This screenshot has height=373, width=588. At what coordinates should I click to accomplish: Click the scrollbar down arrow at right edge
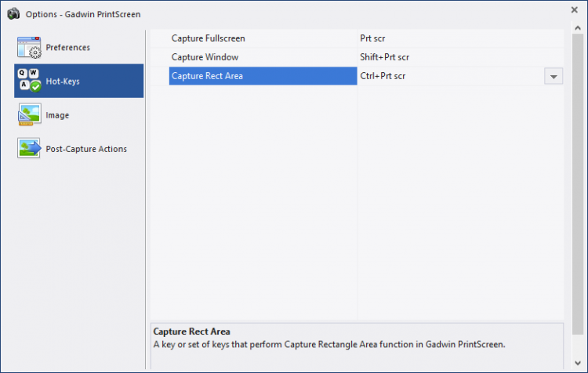[578, 362]
